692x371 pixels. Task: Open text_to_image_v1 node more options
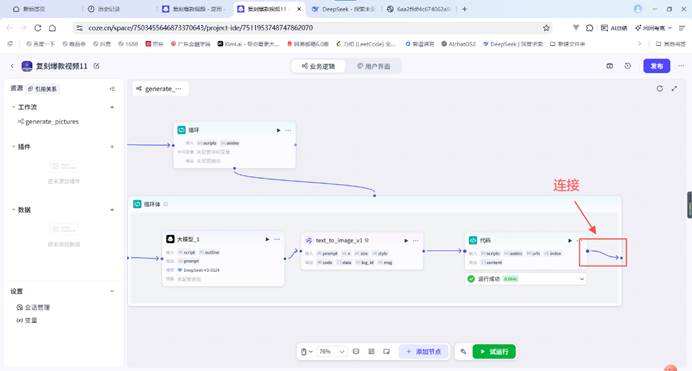coord(416,240)
